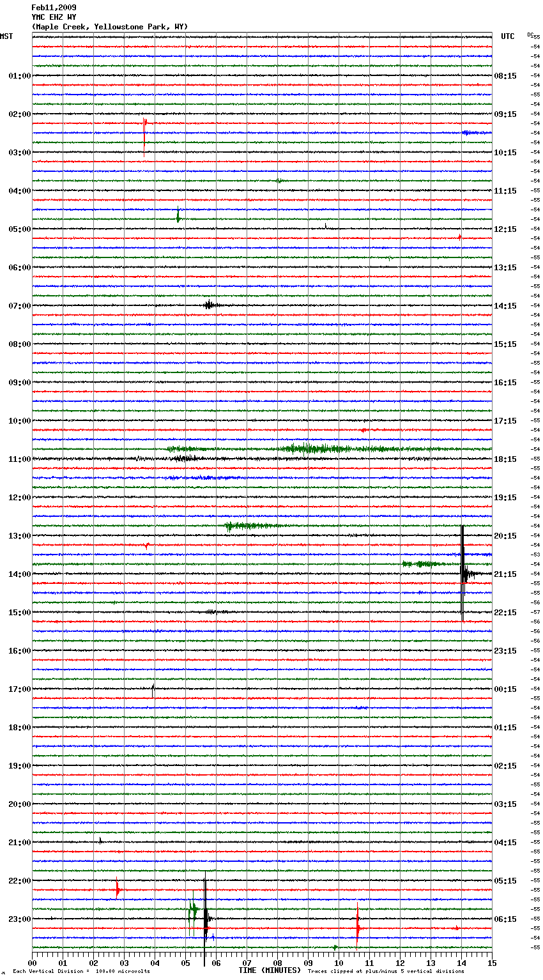Click the TIME (MINUTES) axis title

pyautogui.click(x=270, y=970)
